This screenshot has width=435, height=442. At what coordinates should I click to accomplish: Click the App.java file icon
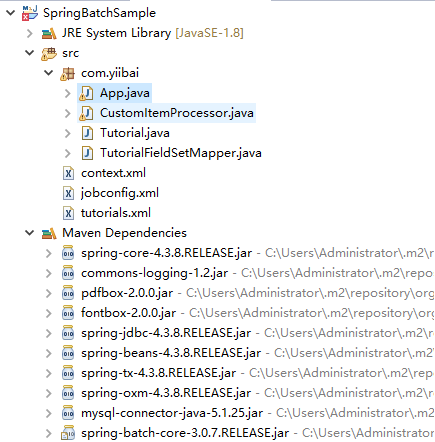pos(86,93)
